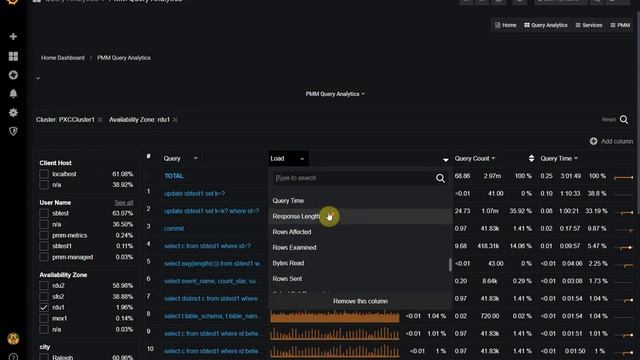This screenshot has width=640, height=360.
Task: Open the Alerting bell icon in sidebar
Action: [13, 94]
